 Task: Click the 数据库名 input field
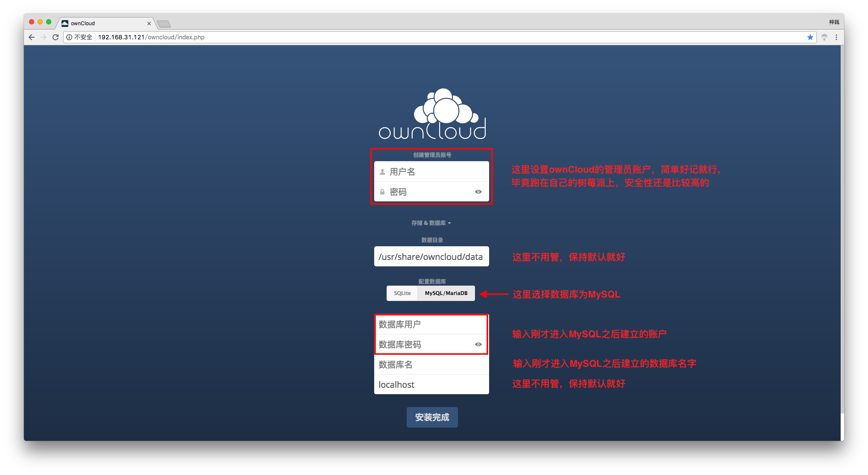pyautogui.click(x=431, y=365)
